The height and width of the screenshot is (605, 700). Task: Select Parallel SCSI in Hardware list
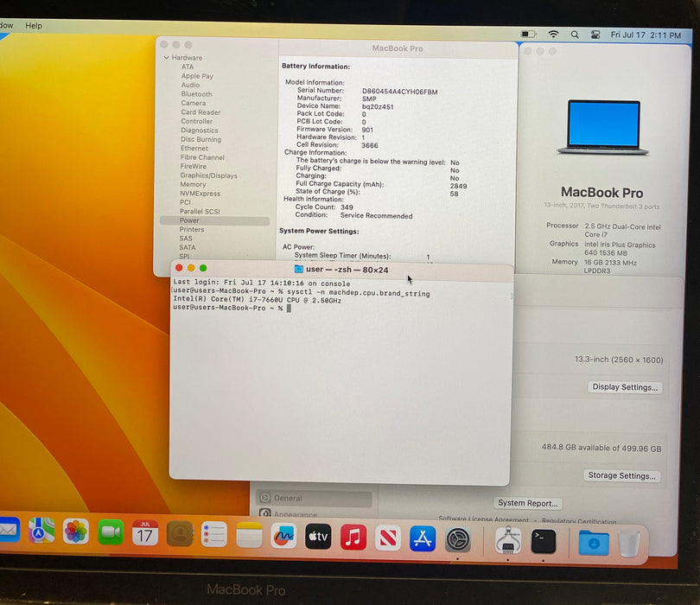pyautogui.click(x=200, y=211)
